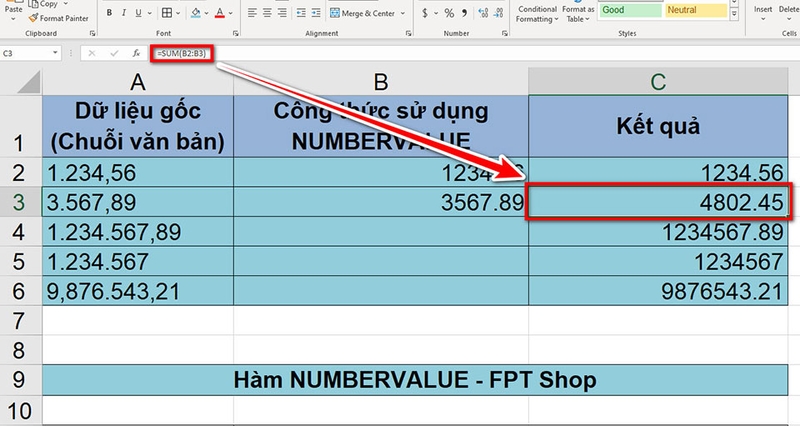Select merged cell Hàm NUMBERVALUE - FPT Shop

(x=415, y=380)
